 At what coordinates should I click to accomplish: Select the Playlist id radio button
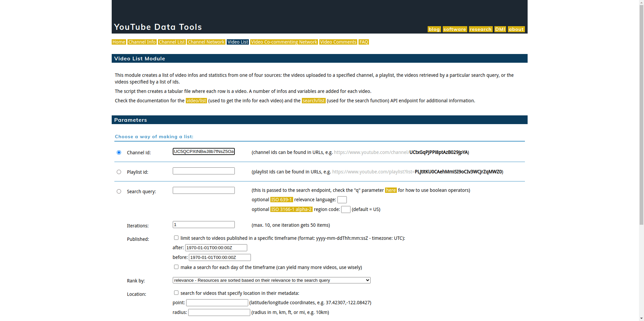(118, 172)
